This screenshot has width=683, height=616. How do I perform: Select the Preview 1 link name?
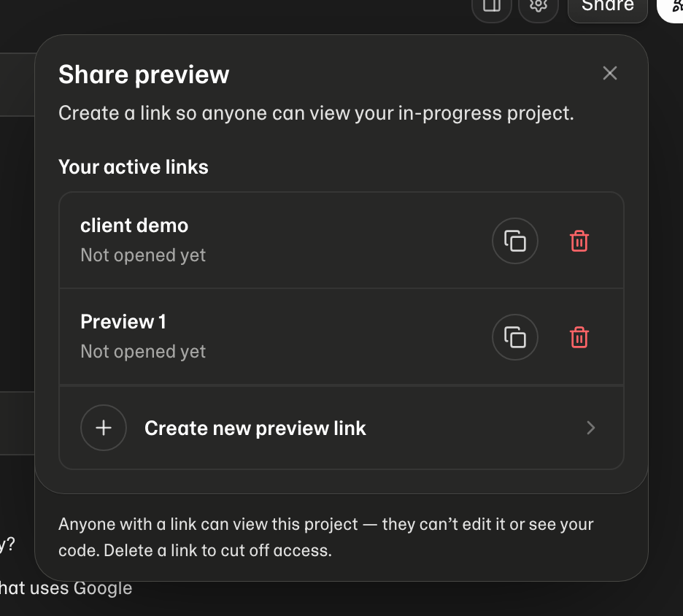click(123, 322)
